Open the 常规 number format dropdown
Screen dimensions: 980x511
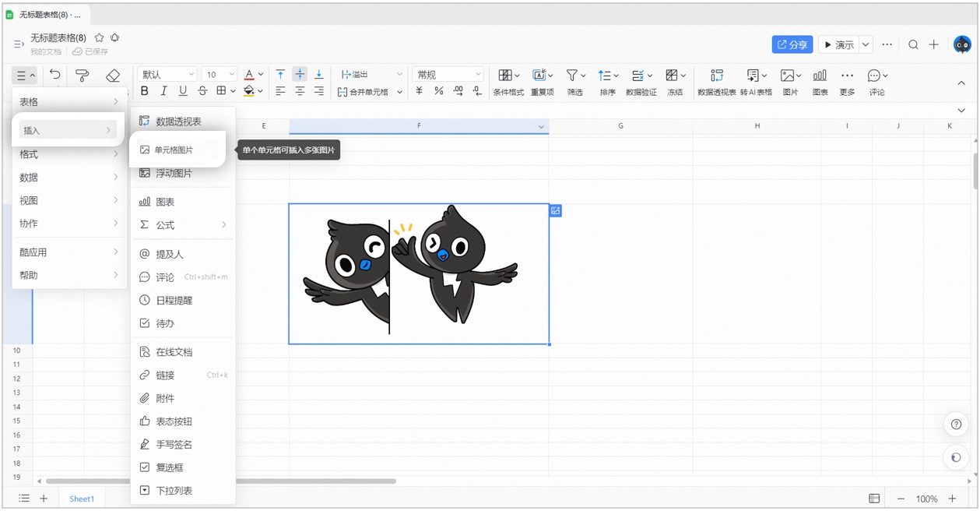pos(448,75)
